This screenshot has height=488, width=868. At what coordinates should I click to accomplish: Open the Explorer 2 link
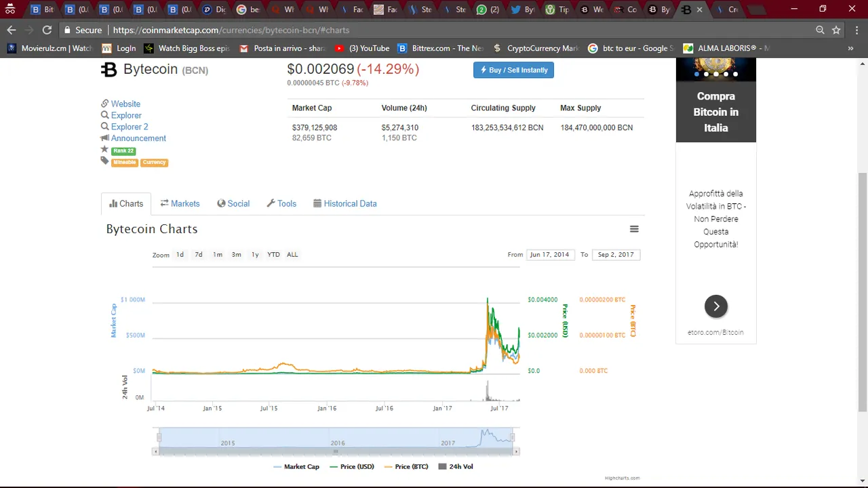pyautogui.click(x=130, y=127)
